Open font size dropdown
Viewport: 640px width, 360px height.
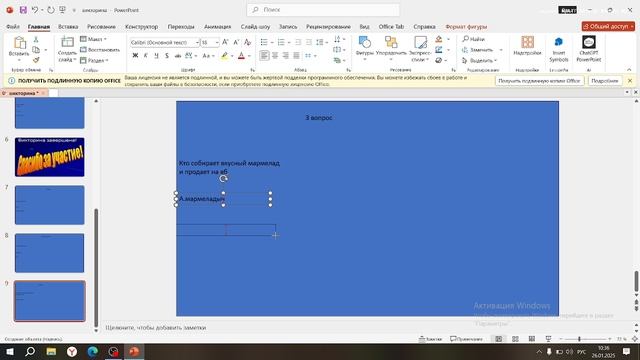217,42
